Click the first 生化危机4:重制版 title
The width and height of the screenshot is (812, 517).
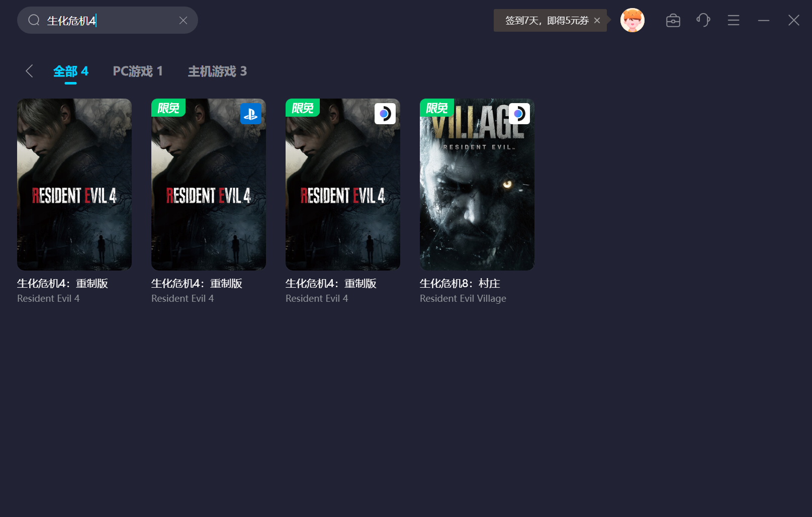click(x=63, y=283)
